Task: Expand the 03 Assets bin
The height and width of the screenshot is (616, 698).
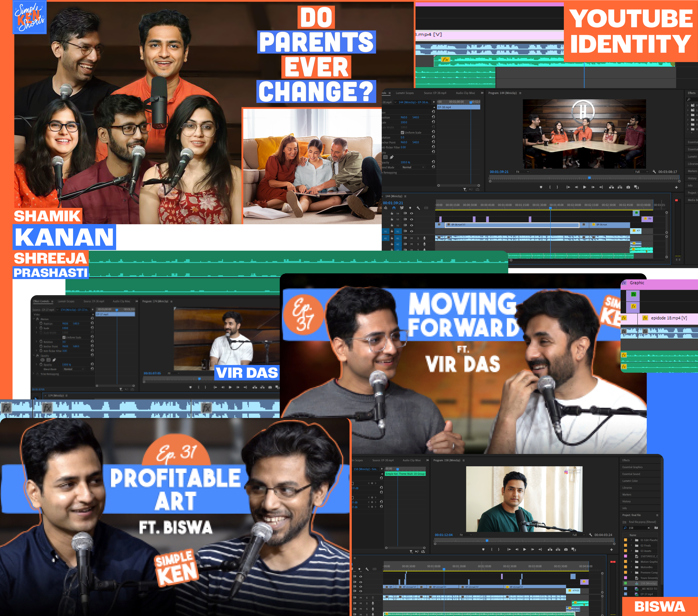Action: (x=631, y=551)
